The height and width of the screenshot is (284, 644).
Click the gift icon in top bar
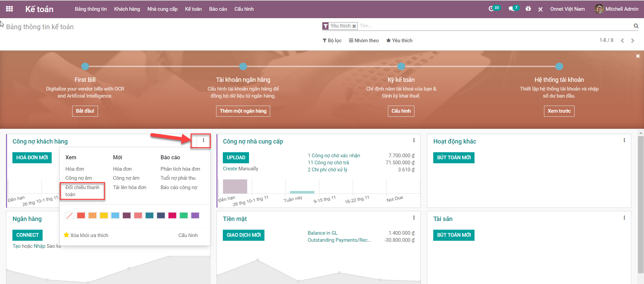528,9
